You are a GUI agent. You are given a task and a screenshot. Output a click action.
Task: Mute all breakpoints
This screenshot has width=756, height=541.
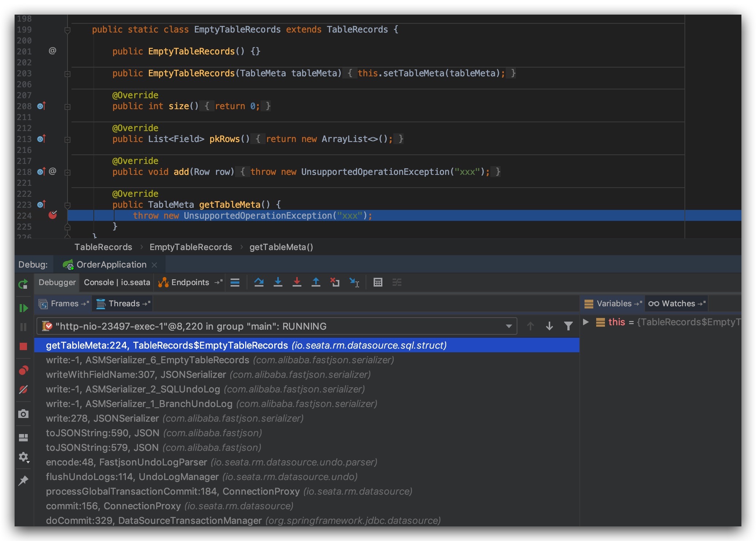[x=23, y=390]
